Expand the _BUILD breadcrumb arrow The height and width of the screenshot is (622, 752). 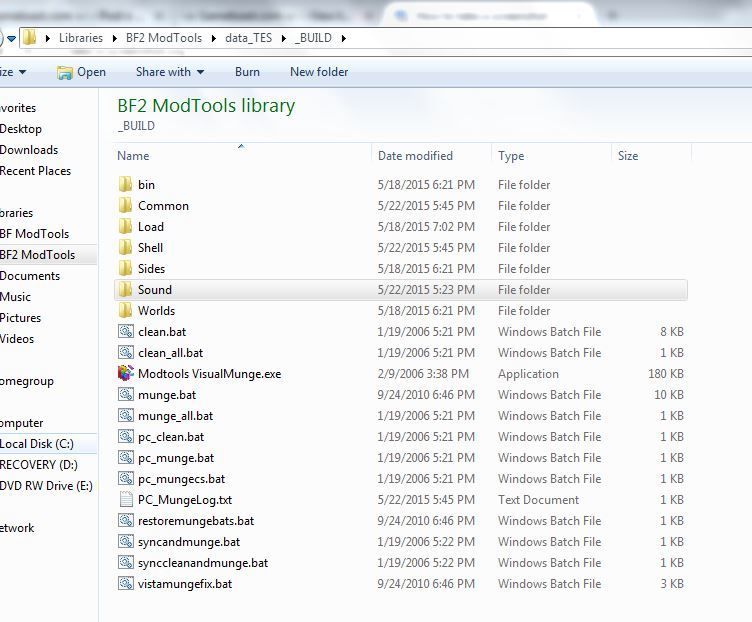[x=343, y=38]
